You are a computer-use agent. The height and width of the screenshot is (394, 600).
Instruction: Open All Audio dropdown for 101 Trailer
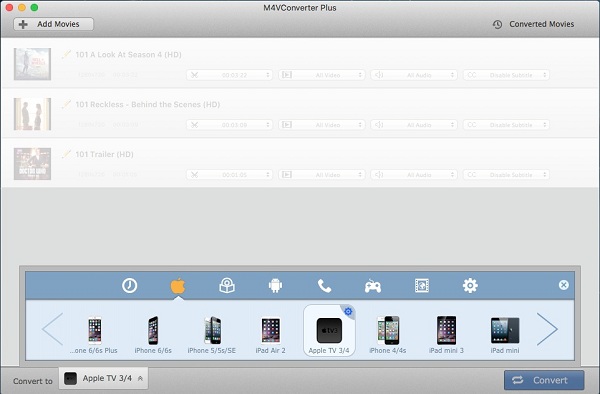414,174
